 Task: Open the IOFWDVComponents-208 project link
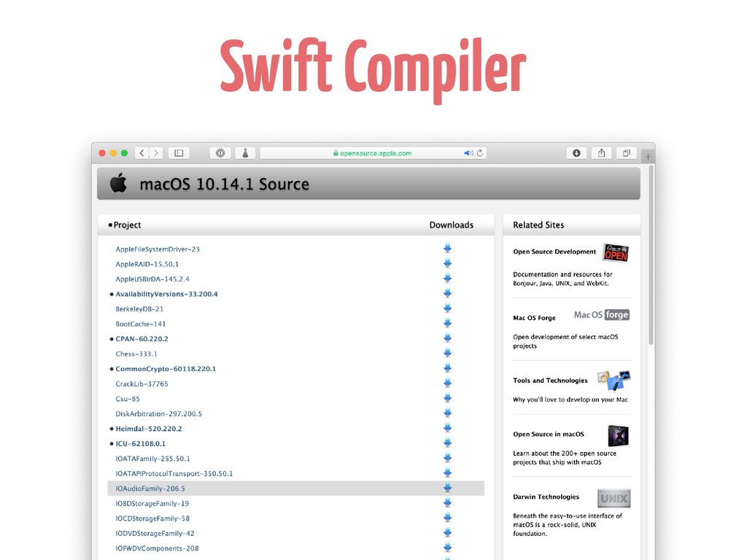click(x=157, y=548)
